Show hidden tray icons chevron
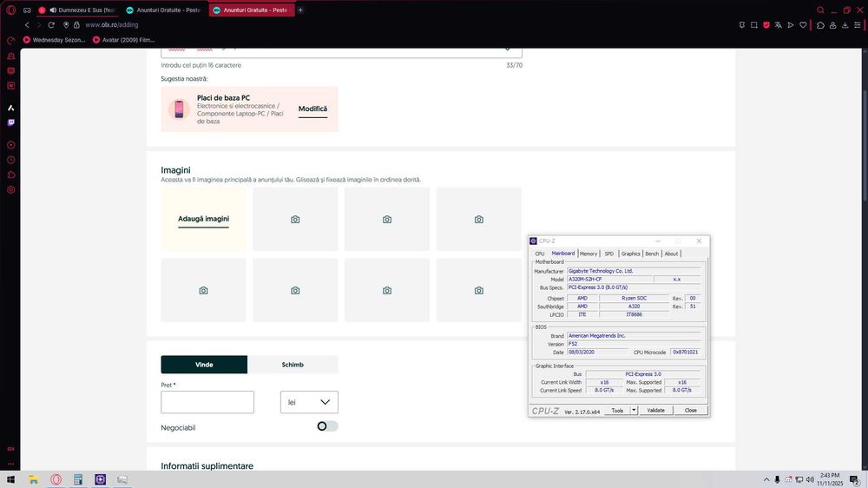Viewport: 868px width, 488px height. tap(766, 479)
